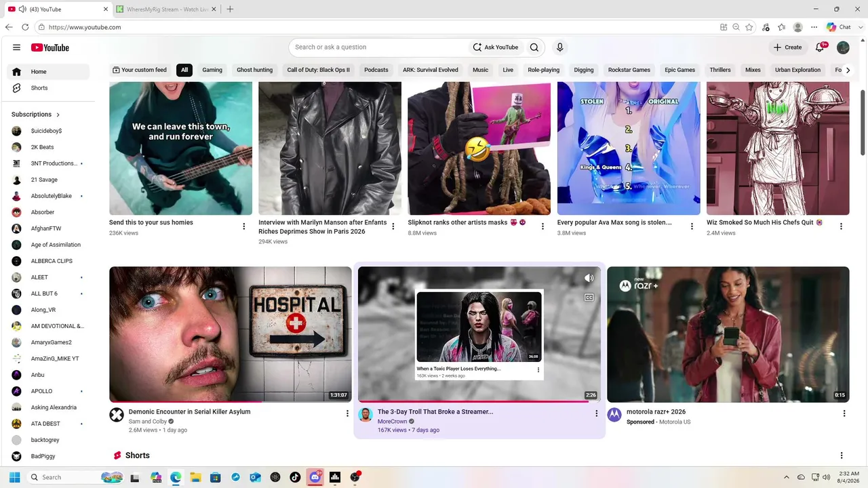Screen dimensions: 868x488
Task: Select the Call of Duty: Black Ops II chip
Action: [318, 70]
